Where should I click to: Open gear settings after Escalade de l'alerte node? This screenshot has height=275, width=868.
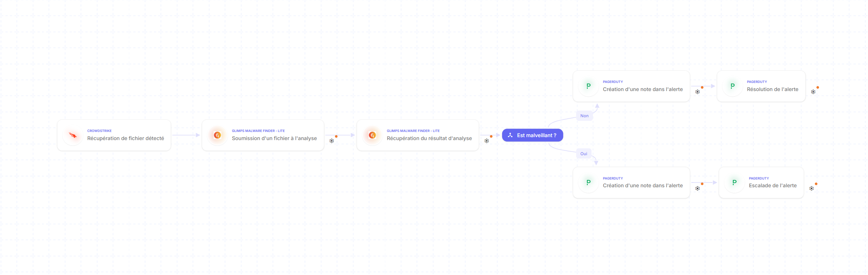click(812, 188)
